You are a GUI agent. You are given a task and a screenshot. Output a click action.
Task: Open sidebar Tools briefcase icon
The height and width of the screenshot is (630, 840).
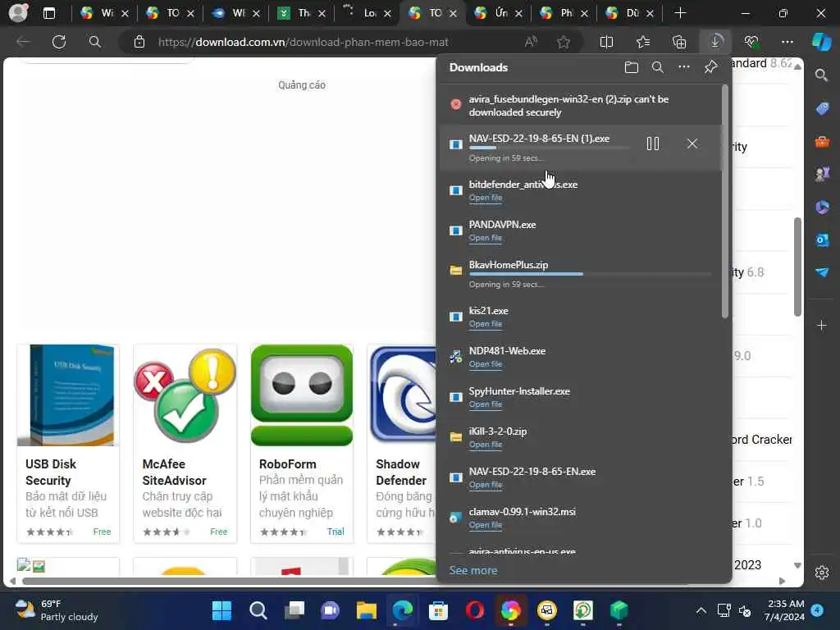point(822,141)
